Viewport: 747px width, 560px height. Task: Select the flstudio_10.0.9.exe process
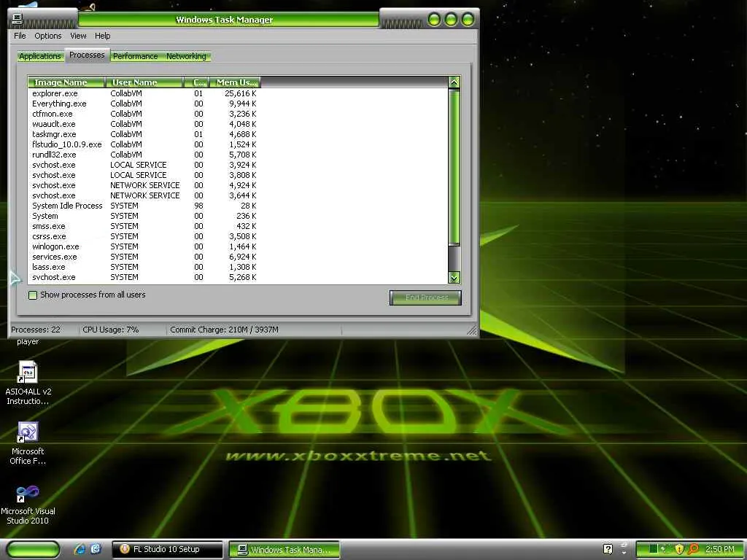[144, 144]
